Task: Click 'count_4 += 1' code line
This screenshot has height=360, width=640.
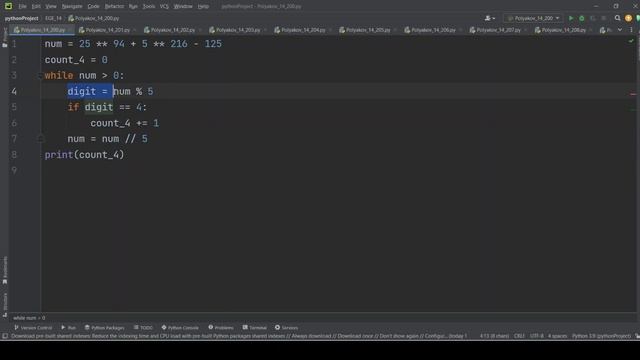Action: pos(124,123)
